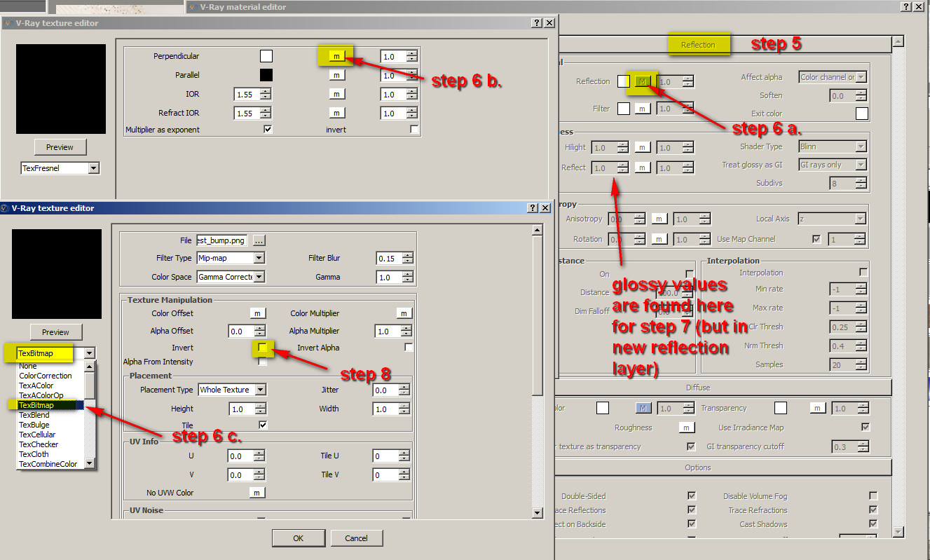Toggle Alpha From Intensity checkbox
Viewport: 930px width, 560px height.
pos(262,362)
